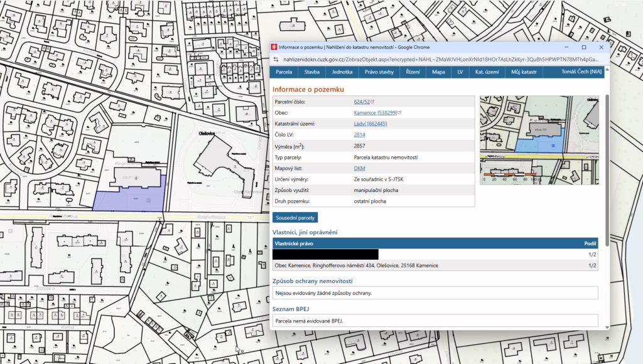Open ownership sheet link 2814
The image size is (643, 364).
point(359,135)
